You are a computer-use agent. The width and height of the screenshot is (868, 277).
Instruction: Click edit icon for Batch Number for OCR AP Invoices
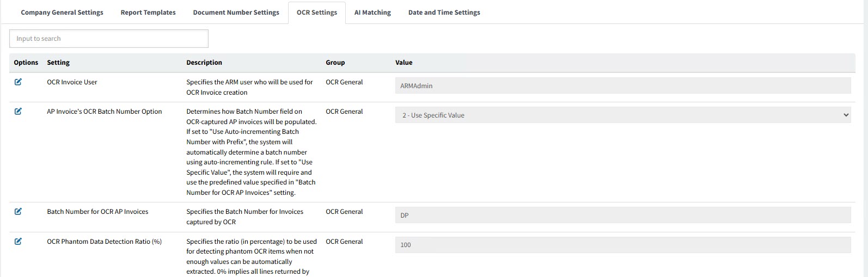tap(18, 212)
